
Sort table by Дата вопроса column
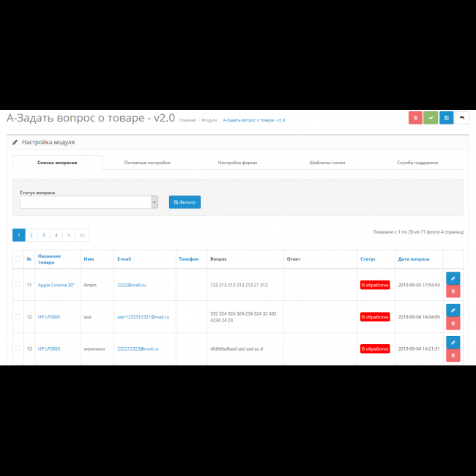click(414, 259)
